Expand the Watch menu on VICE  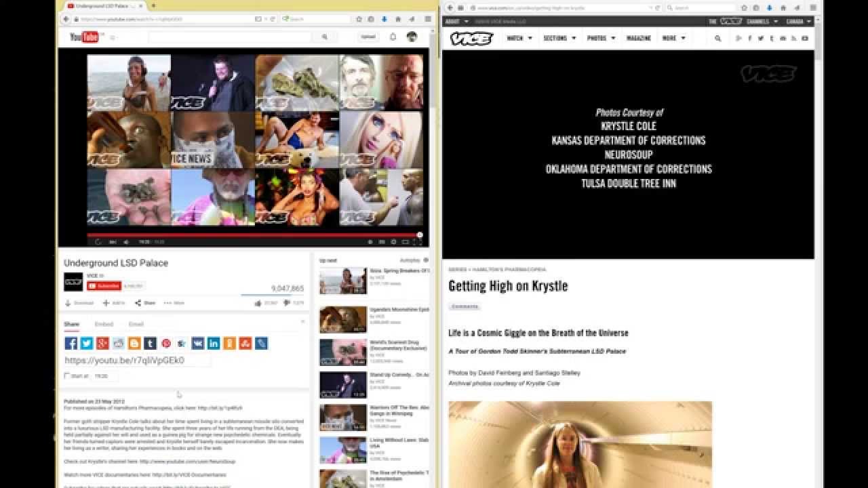pyautogui.click(x=519, y=39)
